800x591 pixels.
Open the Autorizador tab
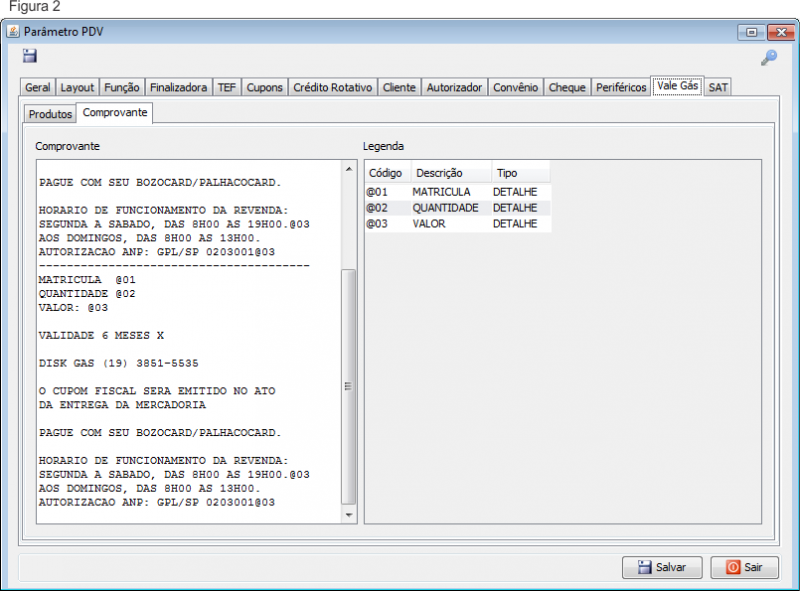click(x=454, y=87)
